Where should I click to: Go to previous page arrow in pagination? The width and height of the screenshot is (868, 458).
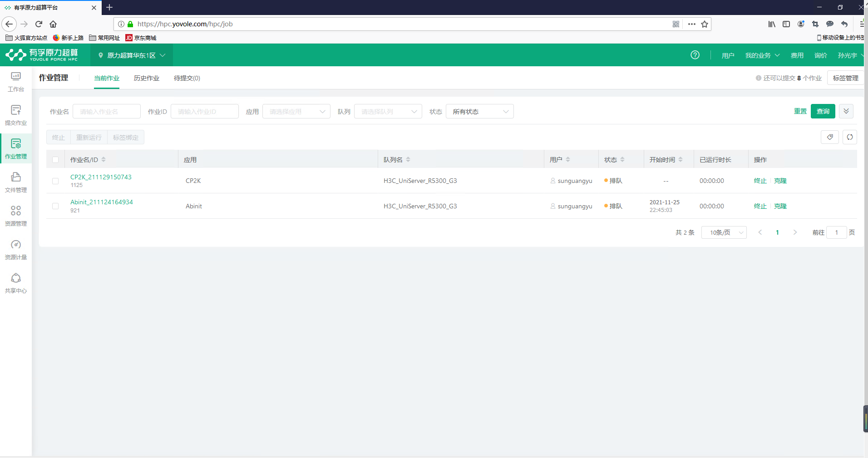point(760,232)
